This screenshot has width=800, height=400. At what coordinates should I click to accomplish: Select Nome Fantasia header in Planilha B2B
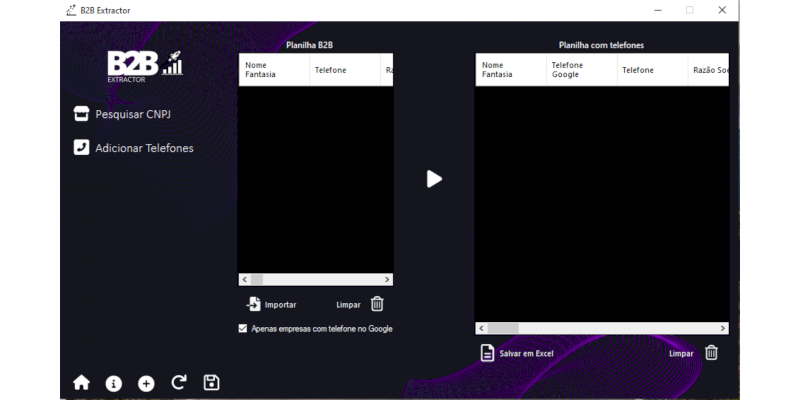coord(274,70)
